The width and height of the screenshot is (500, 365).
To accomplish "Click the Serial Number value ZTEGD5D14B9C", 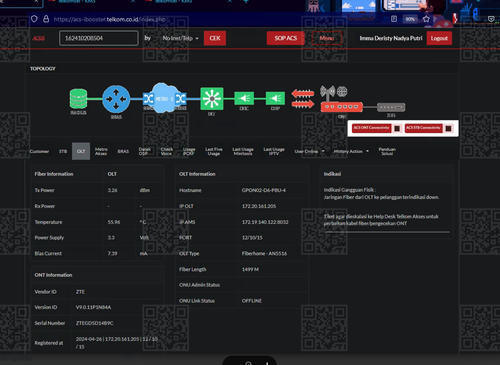I will pyautogui.click(x=95, y=323).
